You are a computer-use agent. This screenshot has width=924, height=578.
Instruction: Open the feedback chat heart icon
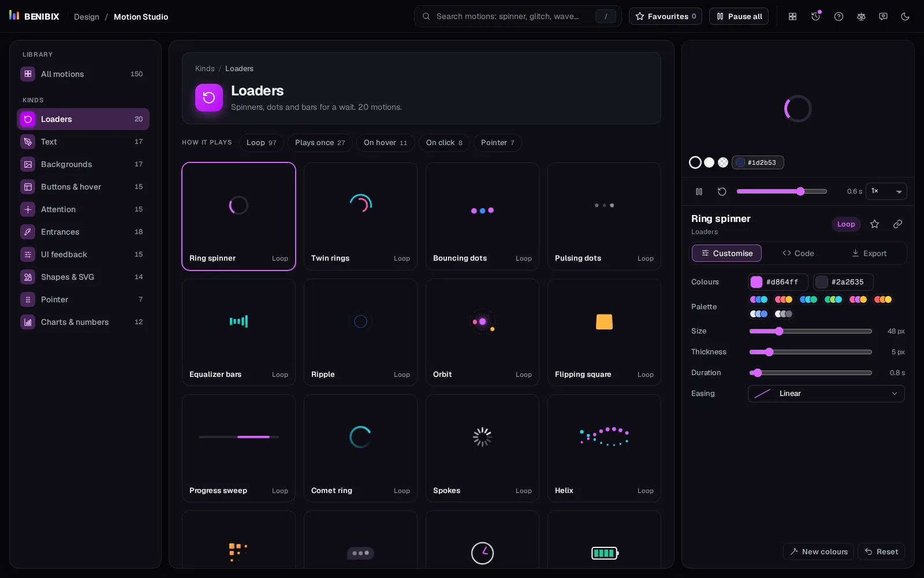coord(883,16)
